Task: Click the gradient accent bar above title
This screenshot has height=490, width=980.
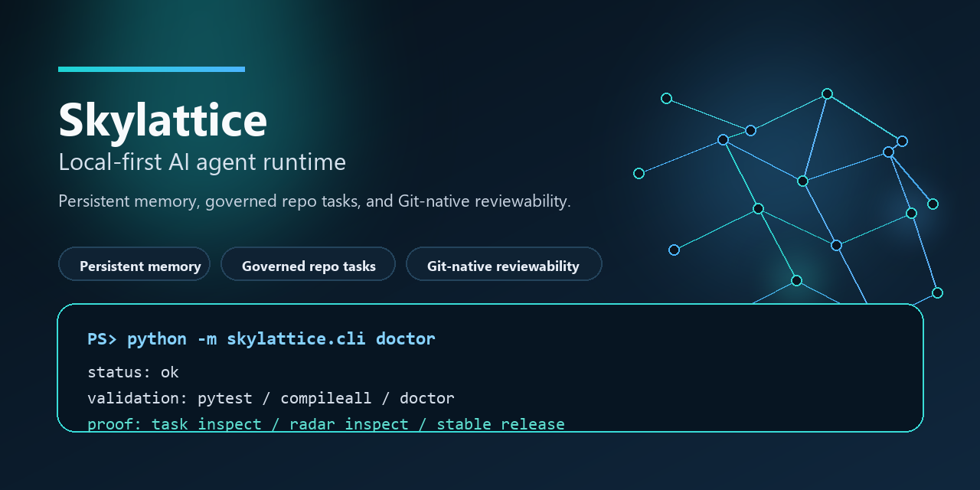Action: click(x=152, y=69)
